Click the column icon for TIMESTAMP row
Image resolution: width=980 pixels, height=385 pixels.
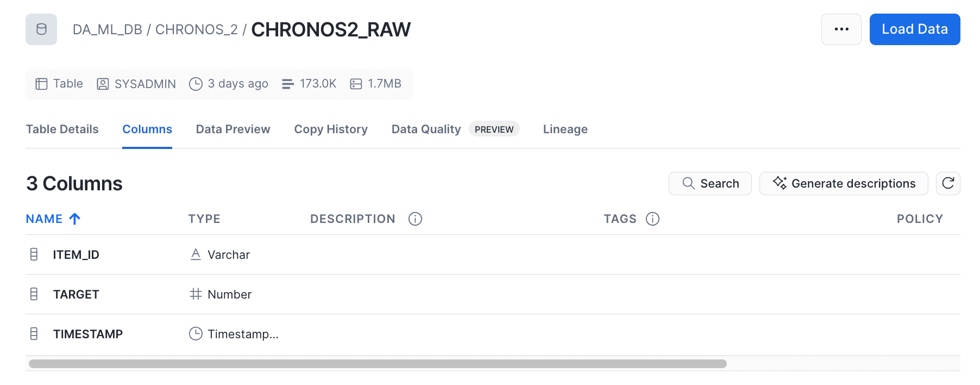(34, 334)
